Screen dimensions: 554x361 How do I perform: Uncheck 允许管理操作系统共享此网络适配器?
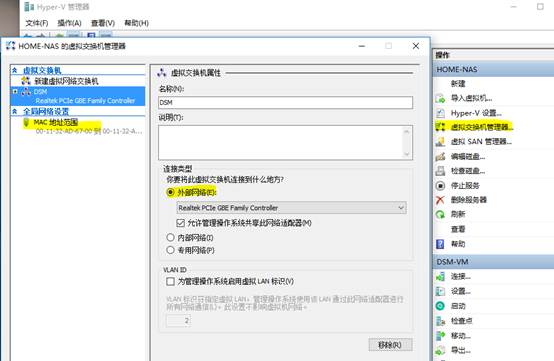tap(180, 223)
